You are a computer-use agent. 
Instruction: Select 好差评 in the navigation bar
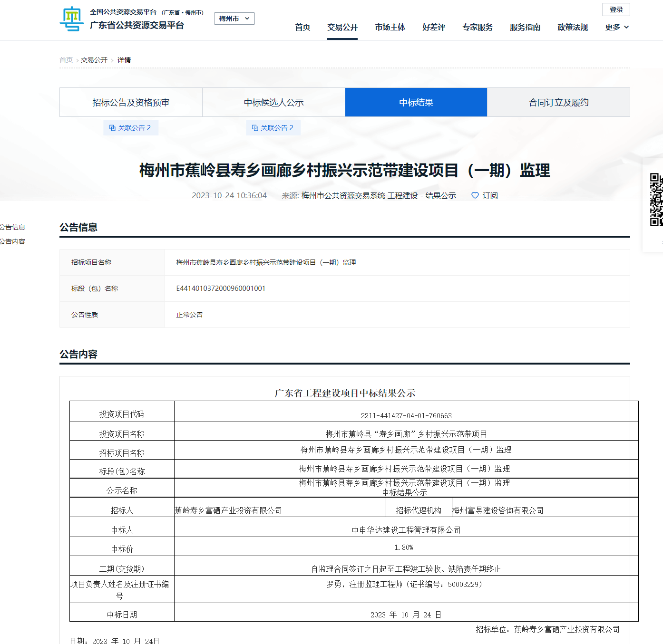pos(433,27)
